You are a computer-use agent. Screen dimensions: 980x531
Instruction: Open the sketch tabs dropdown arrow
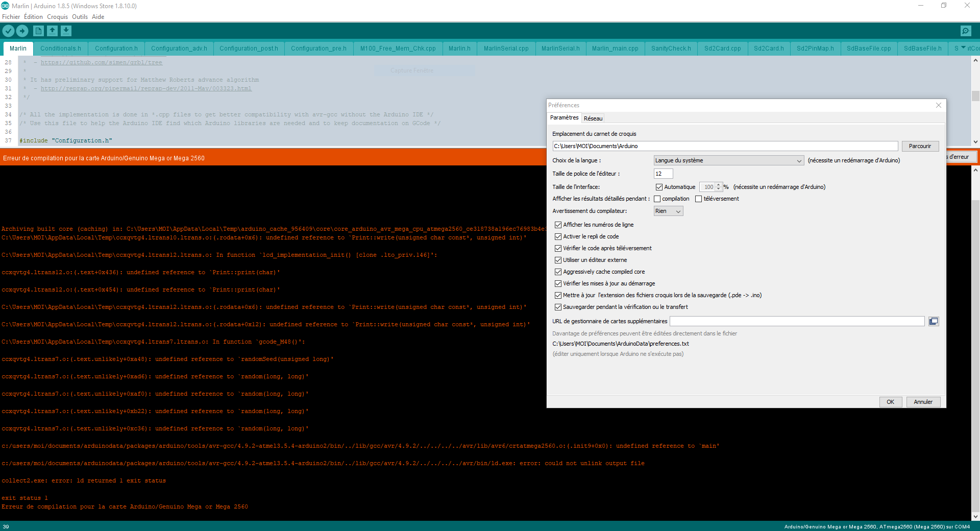[x=963, y=47]
